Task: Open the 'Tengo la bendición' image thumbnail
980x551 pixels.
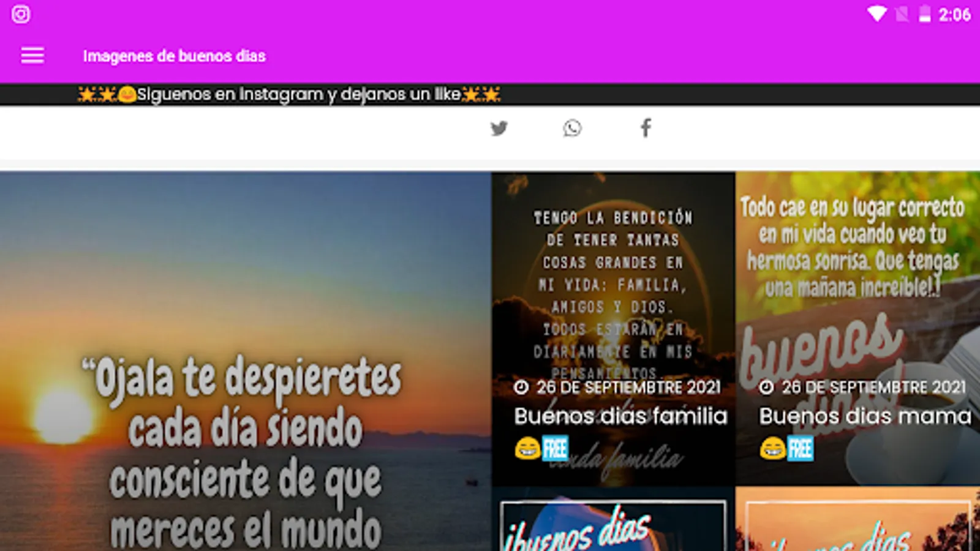Action: [613, 329]
